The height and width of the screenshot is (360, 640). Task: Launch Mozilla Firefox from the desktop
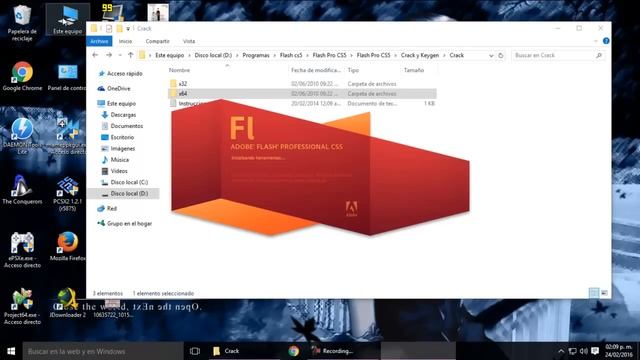pyautogui.click(x=67, y=246)
